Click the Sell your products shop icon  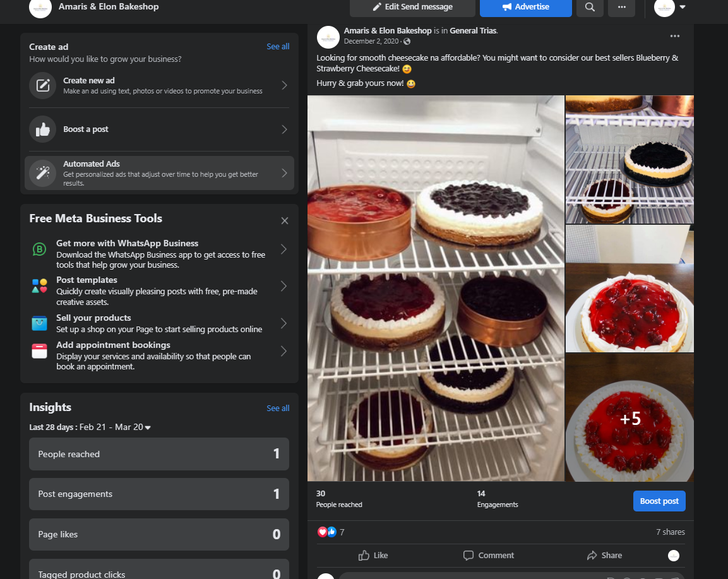(x=40, y=323)
